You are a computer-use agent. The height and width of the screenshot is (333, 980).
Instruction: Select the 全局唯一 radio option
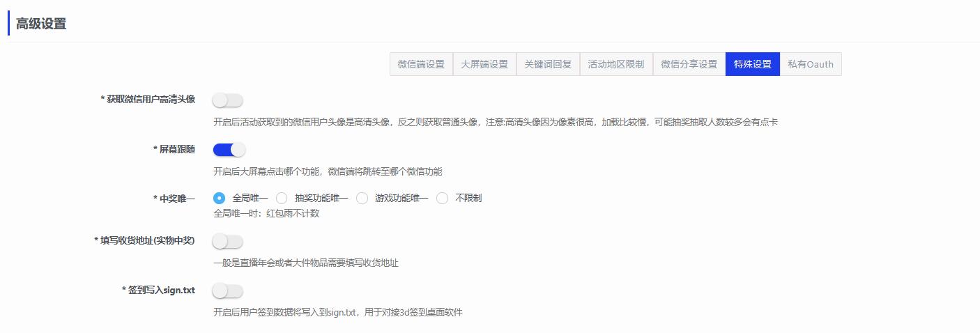220,199
